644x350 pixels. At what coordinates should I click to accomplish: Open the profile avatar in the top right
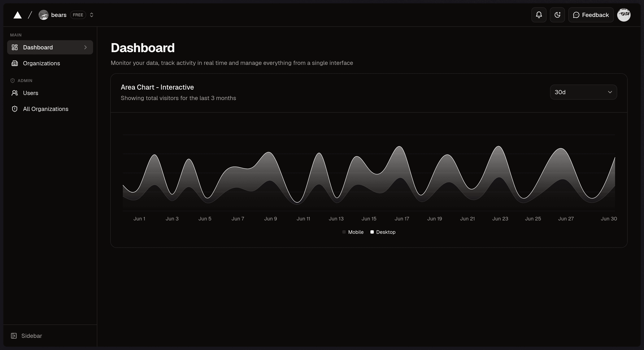pyautogui.click(x=624, y=15)
